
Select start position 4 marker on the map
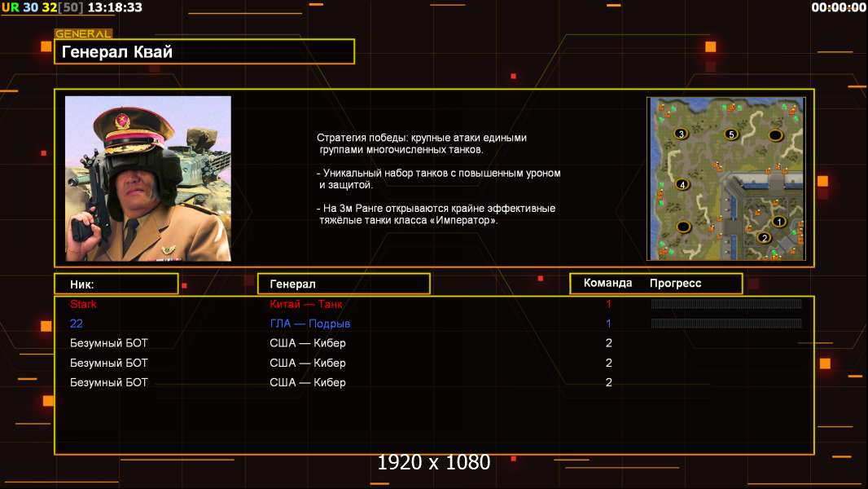tap(682, 184)
